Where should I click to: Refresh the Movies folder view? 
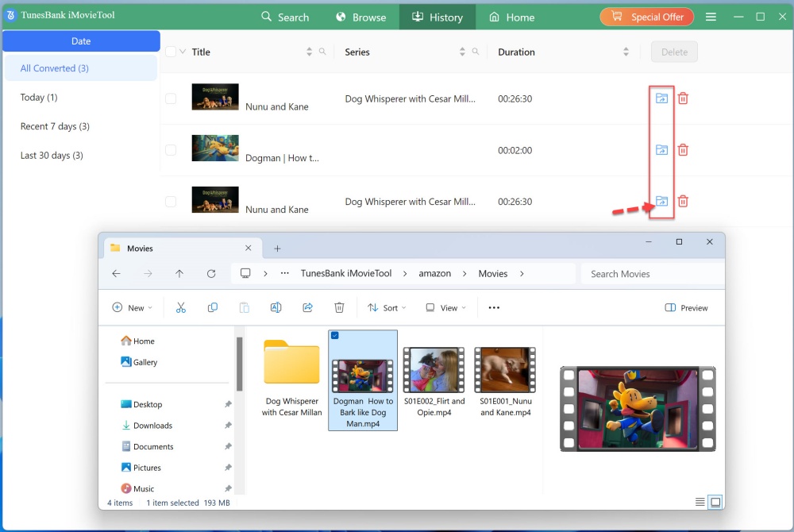point(211,274)
